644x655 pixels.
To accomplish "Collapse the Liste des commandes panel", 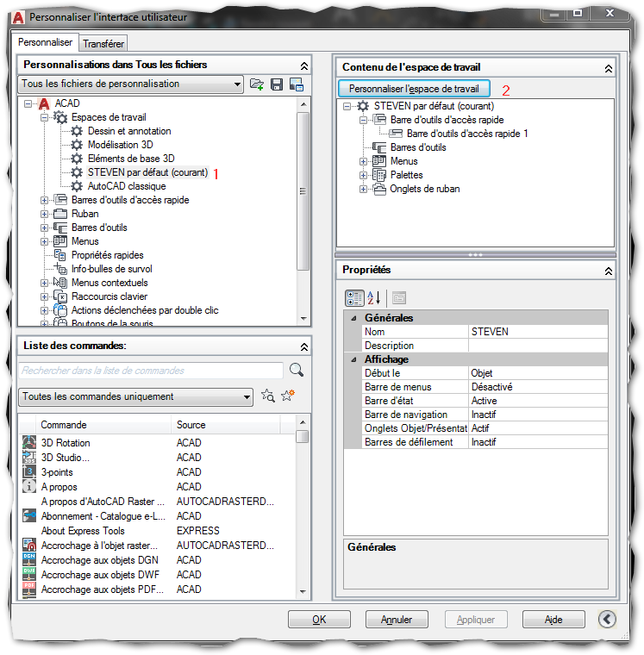I will 304,346.
